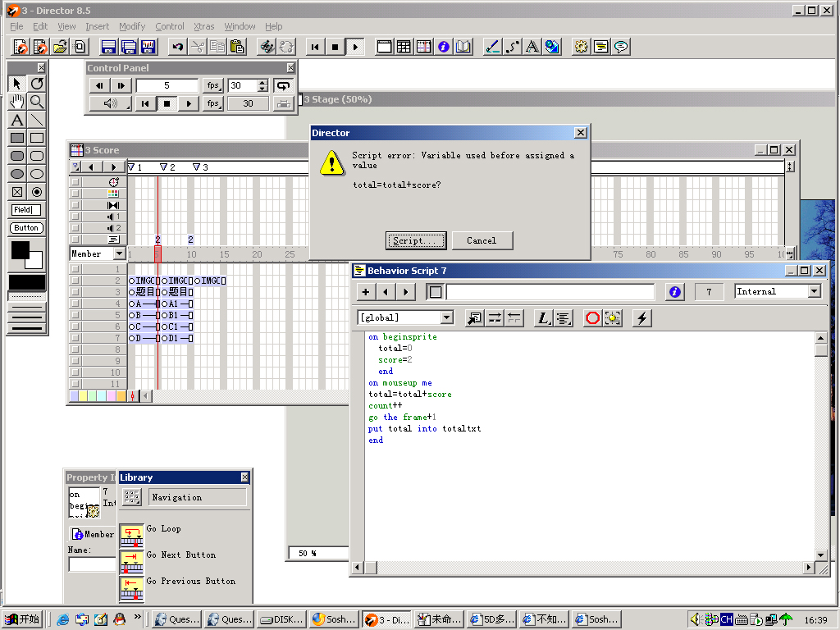The width and height of the screenshot is (840, 630).
Task: Click the Recompile All Scripts lightning icon
Action: [x=641, y=318]
